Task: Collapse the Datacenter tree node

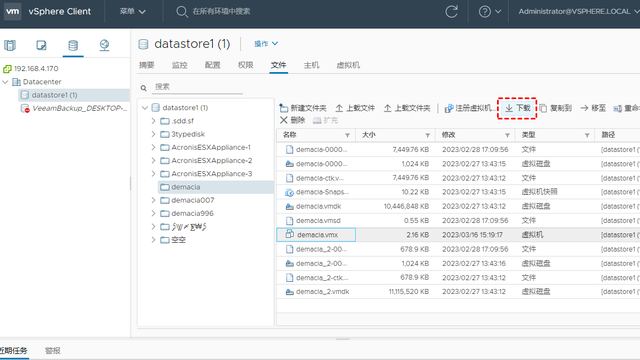Action: (5, 82)
